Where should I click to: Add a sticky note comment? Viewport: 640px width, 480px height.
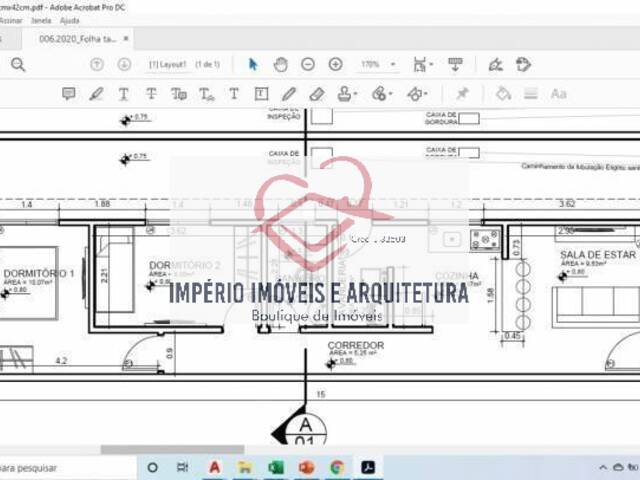(x=69, y=94)
